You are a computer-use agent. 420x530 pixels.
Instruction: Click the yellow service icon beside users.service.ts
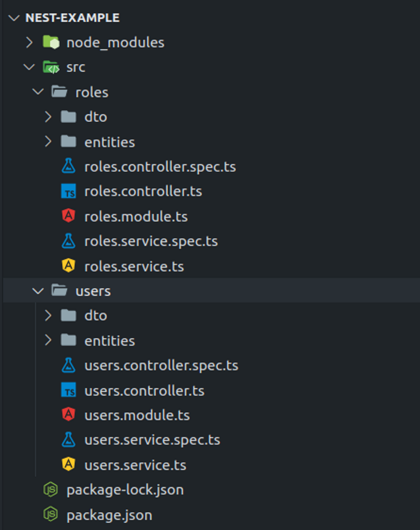[x=69, y=465]
